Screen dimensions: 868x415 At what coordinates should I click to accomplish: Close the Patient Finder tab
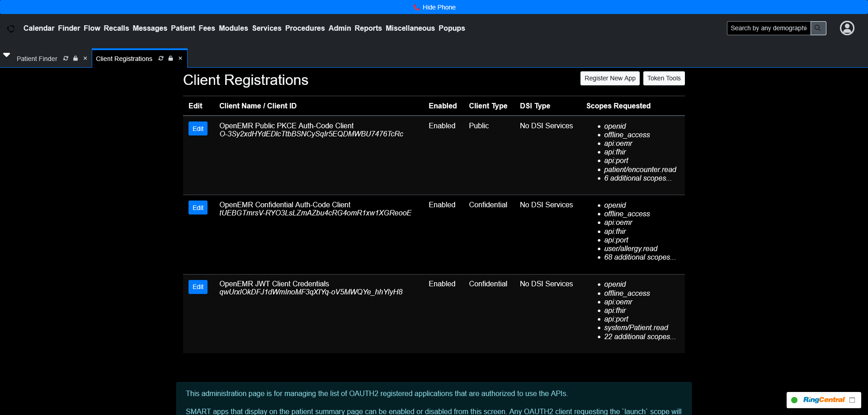(85, 58)
